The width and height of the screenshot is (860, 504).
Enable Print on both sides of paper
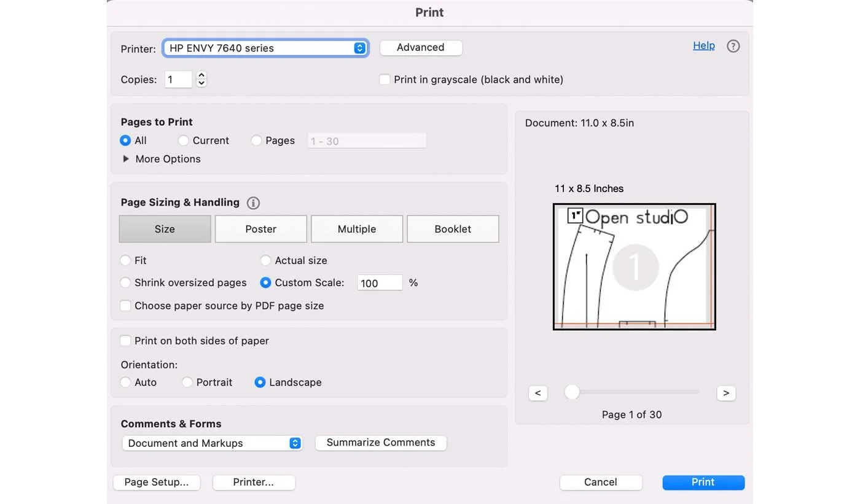click(x=125, y=340)
